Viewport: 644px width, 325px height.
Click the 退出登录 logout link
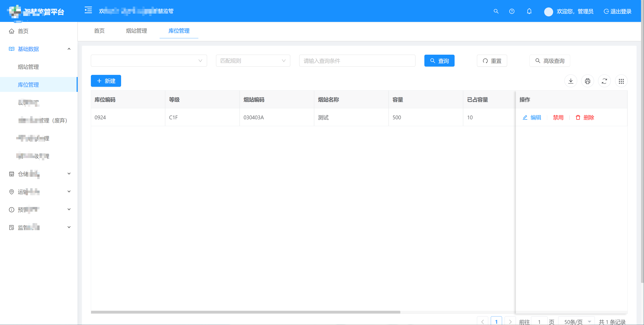pos(617,11)
